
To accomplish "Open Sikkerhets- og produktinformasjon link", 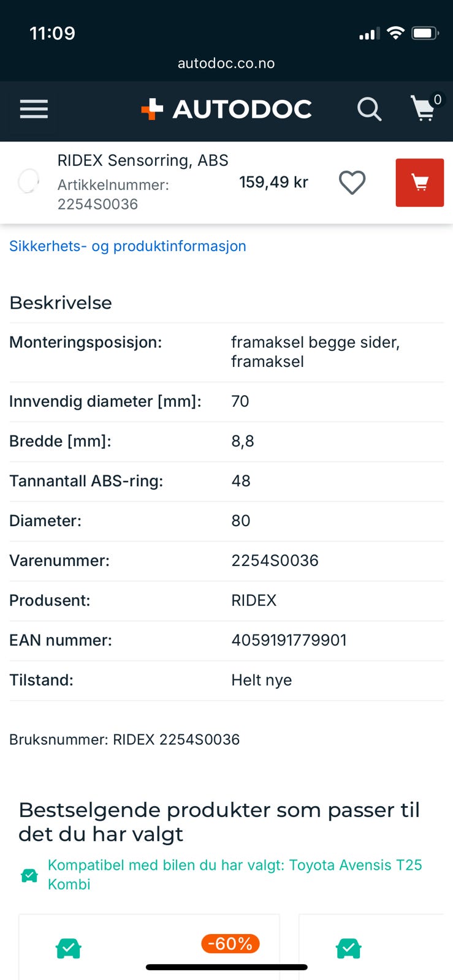I will point(128,246).
